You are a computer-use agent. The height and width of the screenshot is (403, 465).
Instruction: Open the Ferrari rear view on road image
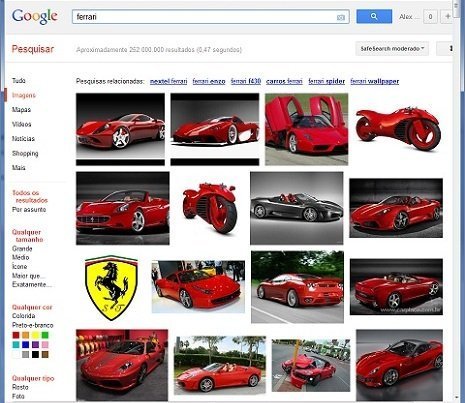point(297,287)
